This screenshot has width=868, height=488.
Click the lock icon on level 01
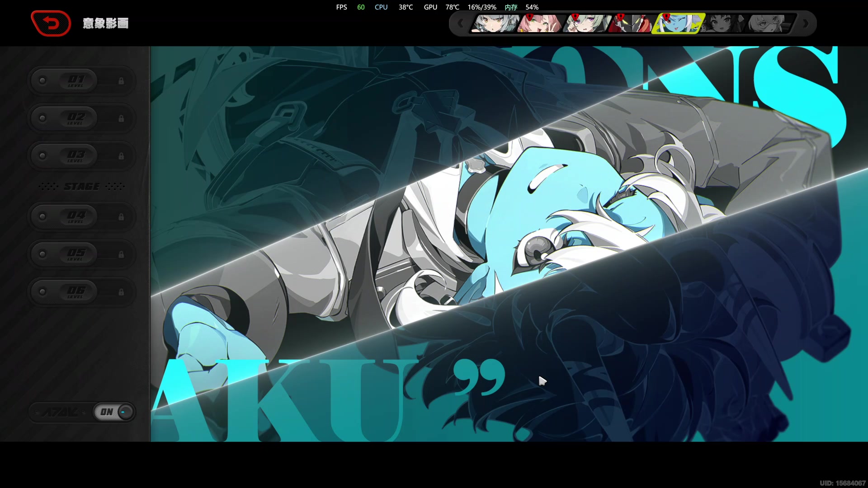[x=121, y=81]
